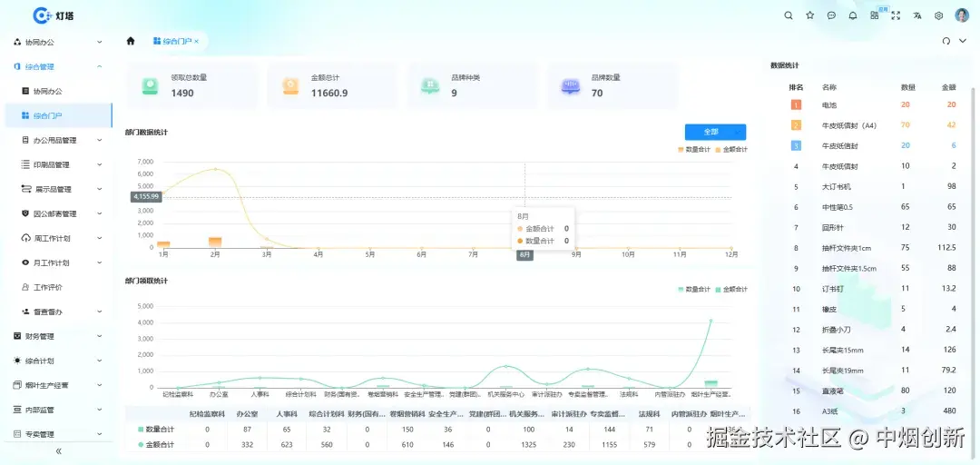The height and width of the screenshot is (465, 980).
Task: Click the 月工作计划 eye icon
Action: coord(25,262)
